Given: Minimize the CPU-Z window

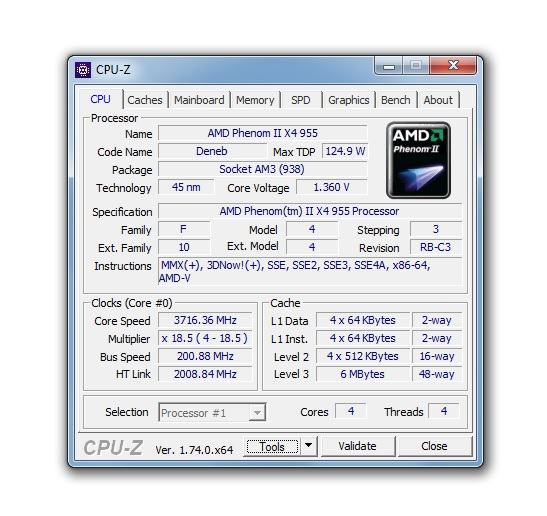Looking at the screenshot, I should point(389,66).
